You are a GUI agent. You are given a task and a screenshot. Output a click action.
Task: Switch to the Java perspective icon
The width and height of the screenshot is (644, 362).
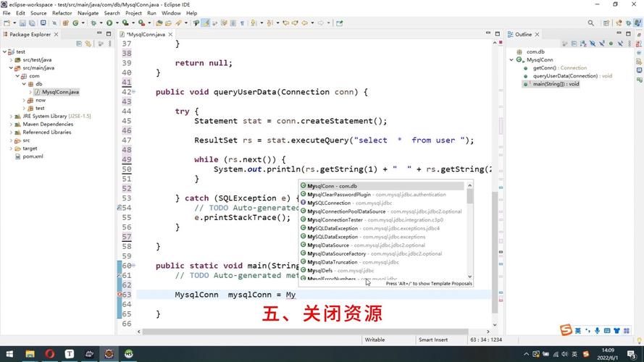tap(637, 23)
